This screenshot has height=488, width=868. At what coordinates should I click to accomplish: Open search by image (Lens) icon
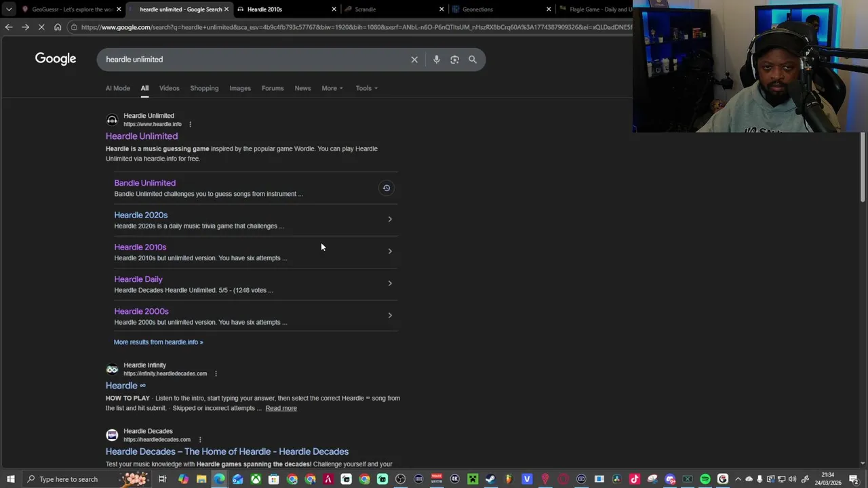(454, 60)
